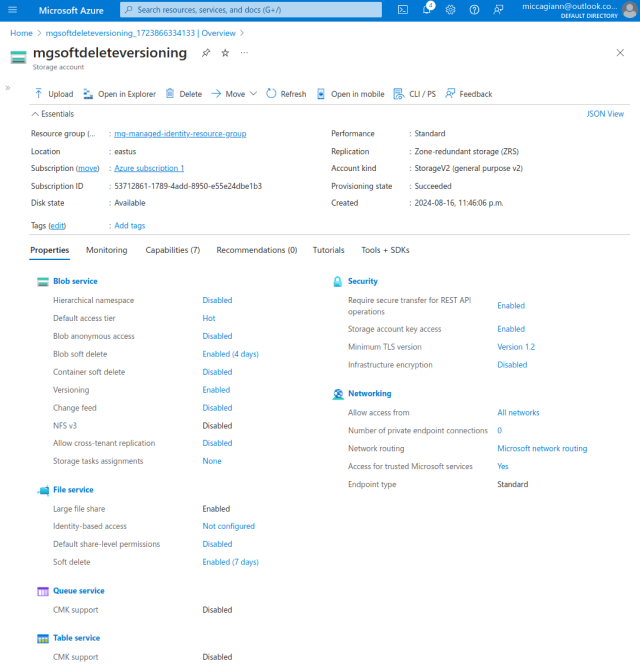Image resolution: width=640 pixels, height=667 pixels.
Task: Open mg-managed-identity-resource-group link
Action: 180,134
